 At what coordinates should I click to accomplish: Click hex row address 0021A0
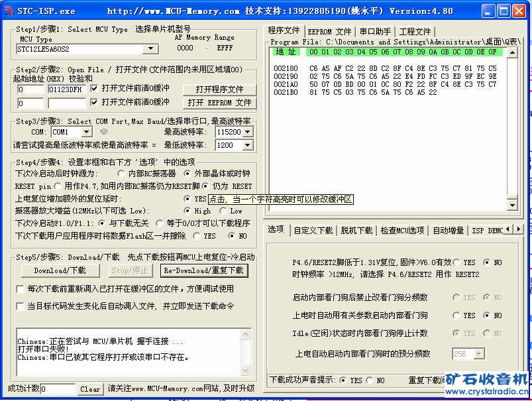[286, 84]
